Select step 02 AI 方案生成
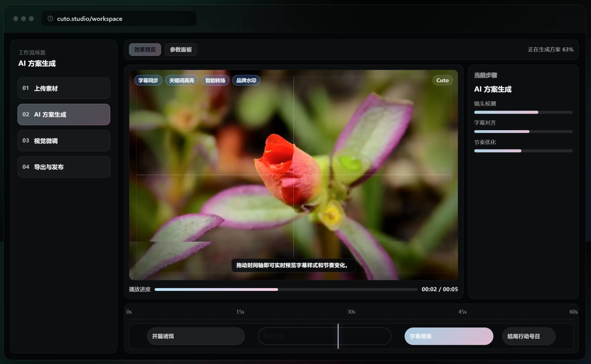Image resolution: width=591 pixels, height=364 pixels. [x=64, y=115]
